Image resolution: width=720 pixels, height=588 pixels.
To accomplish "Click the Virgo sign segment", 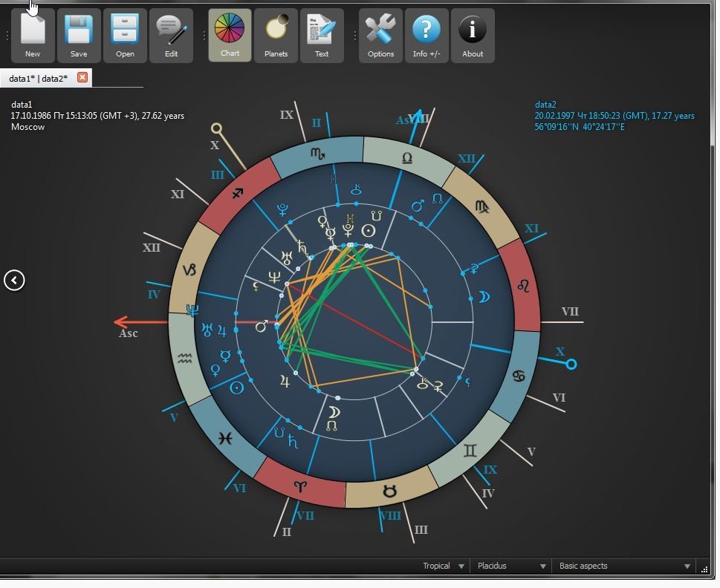I will click(x=481, y=207).
